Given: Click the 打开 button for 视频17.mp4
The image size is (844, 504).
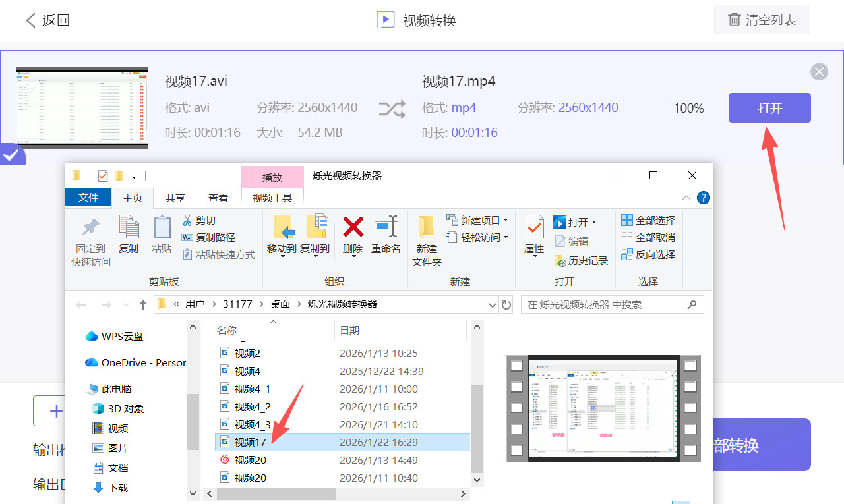Looking at the screenshot, I should 769,107.
